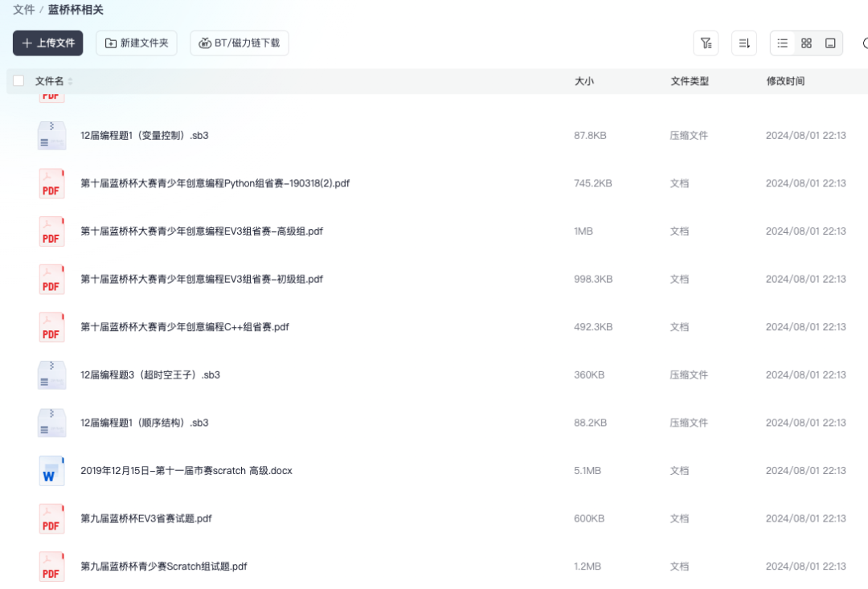Click the 大小 column header
The width and height of the screenshot is (868, 589).
click(x=584, y=81)
